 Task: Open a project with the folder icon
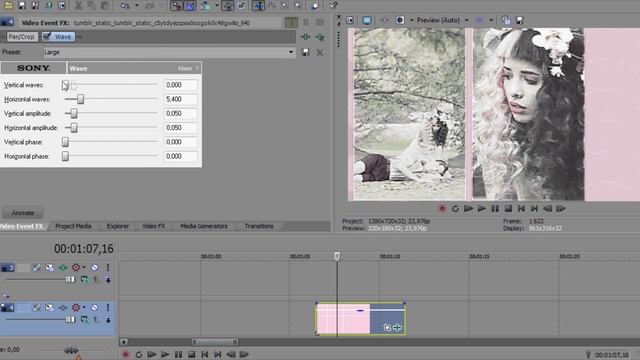(x=8, y=5)
